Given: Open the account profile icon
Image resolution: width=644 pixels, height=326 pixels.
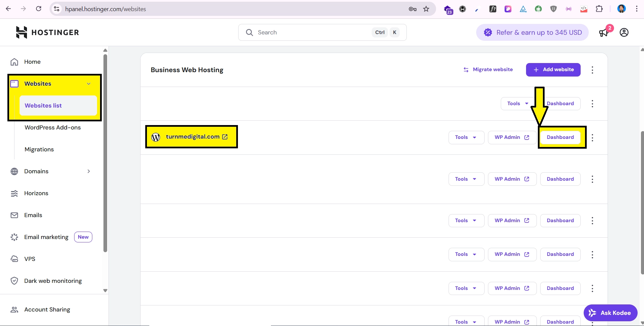Looking at the screenshot, I should pyautogui.click(x=624, y=32).
